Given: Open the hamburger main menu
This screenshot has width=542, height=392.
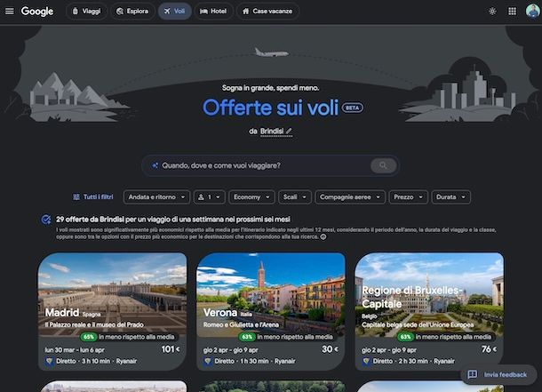Looking at the screenshot, I should [x=10, y=11].
